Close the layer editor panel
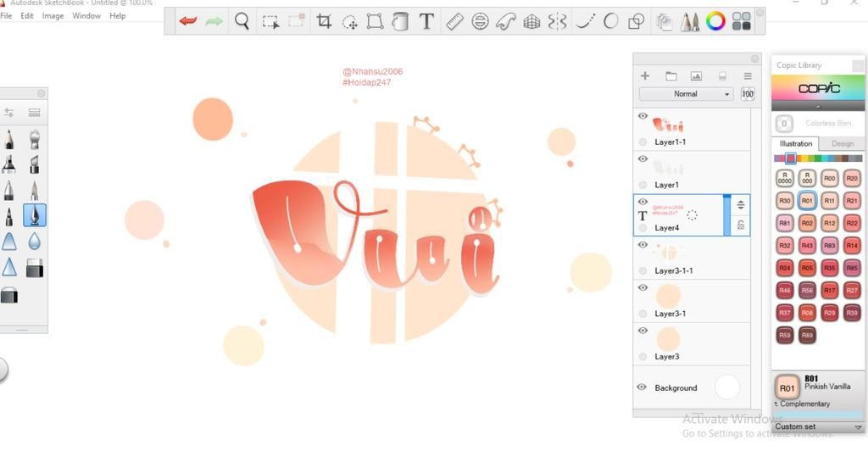The height and width of the screenshot is (451, 868). point(755,58)
